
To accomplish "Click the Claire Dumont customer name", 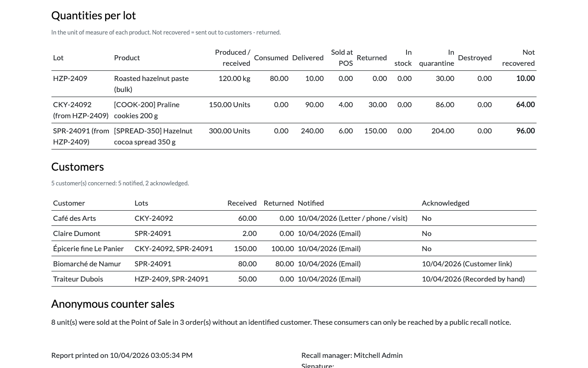I will coord(76,233).
